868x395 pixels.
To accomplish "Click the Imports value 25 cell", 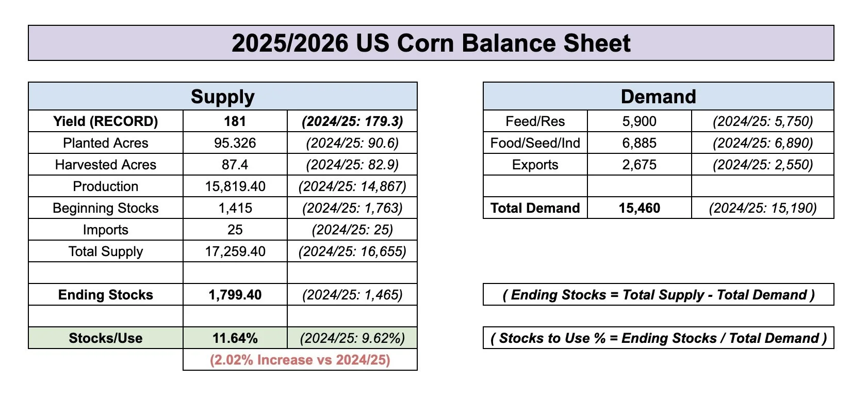I will pos(235,229).
